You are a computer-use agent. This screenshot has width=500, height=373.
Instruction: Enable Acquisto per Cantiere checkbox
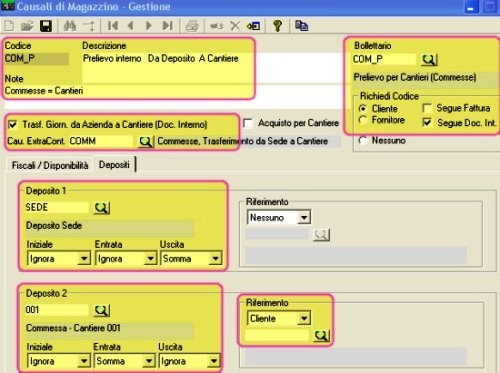coord(248,123)
